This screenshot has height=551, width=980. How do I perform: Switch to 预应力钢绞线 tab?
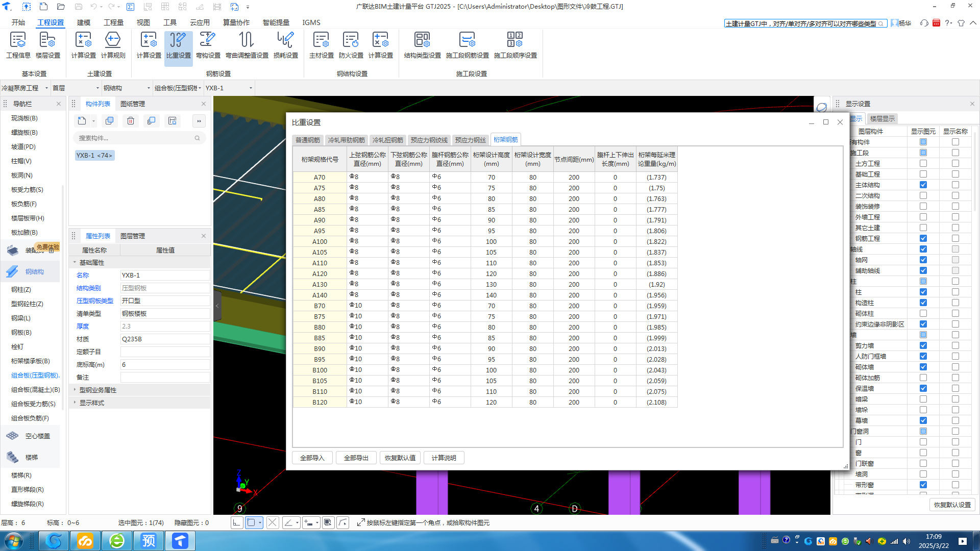tap(429, 140)
